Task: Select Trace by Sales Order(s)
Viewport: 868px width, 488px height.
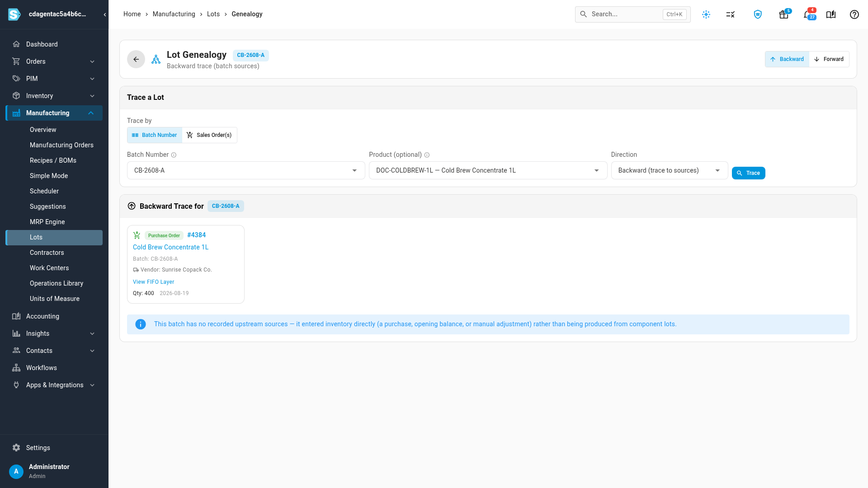Action: [209, 135]
